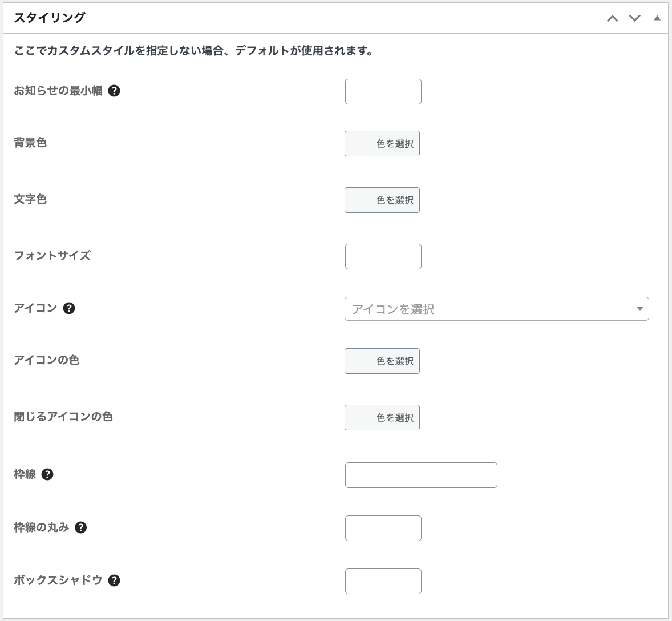
Task: Click help icon next to お知らせの最小幅
Action: (x=114, y=91)
